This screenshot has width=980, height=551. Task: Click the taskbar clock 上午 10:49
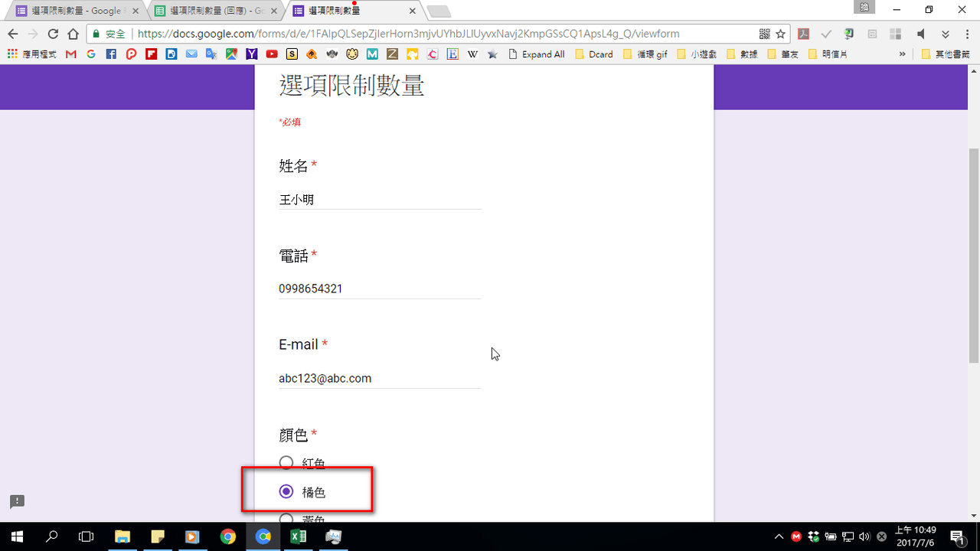point(915,536)
